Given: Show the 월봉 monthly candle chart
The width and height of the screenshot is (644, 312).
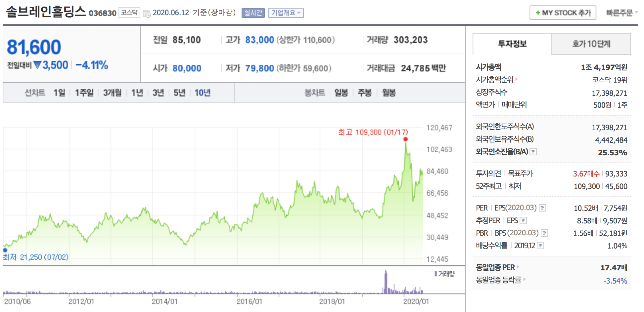Looking at the screenshot, I should point(389,93).
